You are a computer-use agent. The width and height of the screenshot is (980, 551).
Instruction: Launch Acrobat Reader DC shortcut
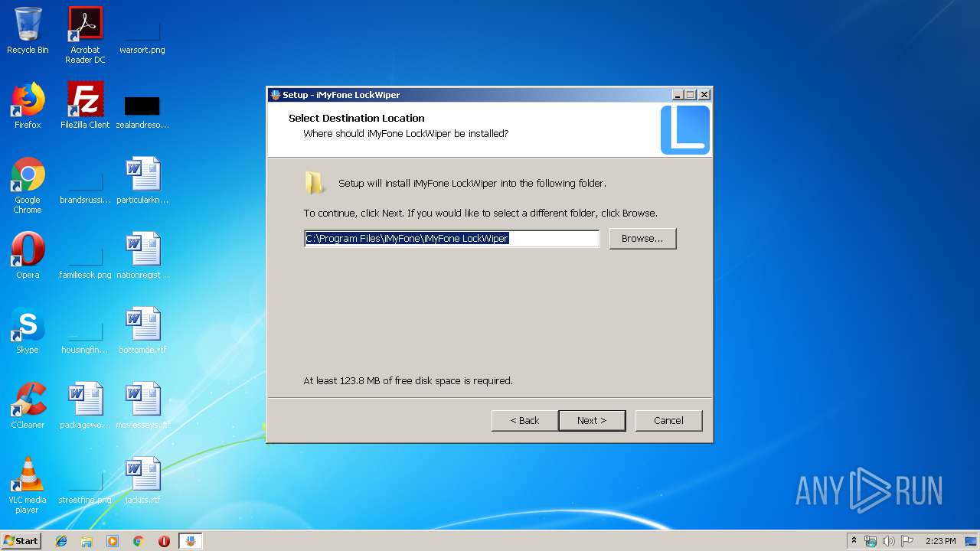[85, 35]
